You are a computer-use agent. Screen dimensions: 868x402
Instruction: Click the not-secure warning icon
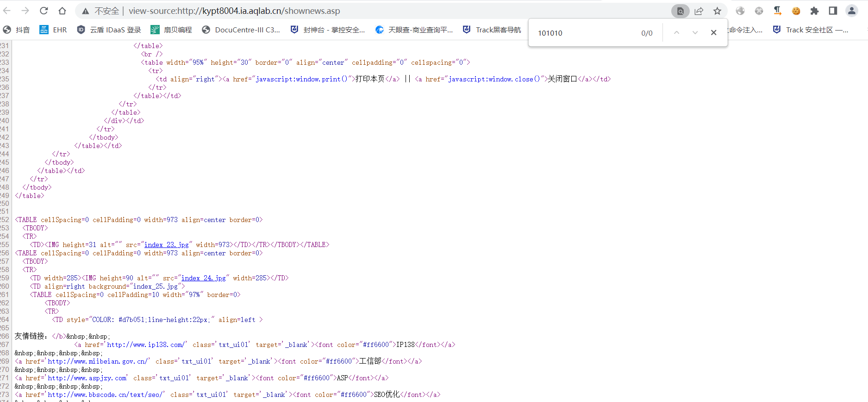[x=86, y=11]
